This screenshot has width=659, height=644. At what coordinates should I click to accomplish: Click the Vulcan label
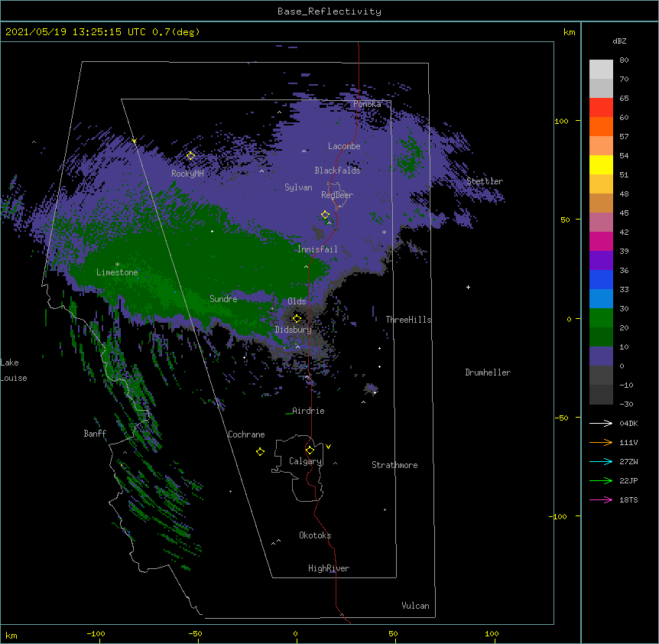pyautogui.click(x=415, y=606)
